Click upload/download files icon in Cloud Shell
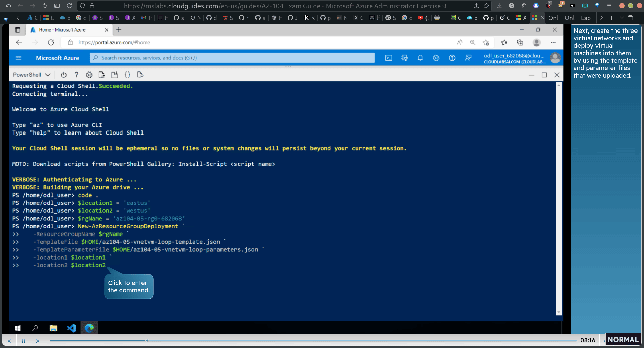Screen dimensions: 644x348 (101, 75)
